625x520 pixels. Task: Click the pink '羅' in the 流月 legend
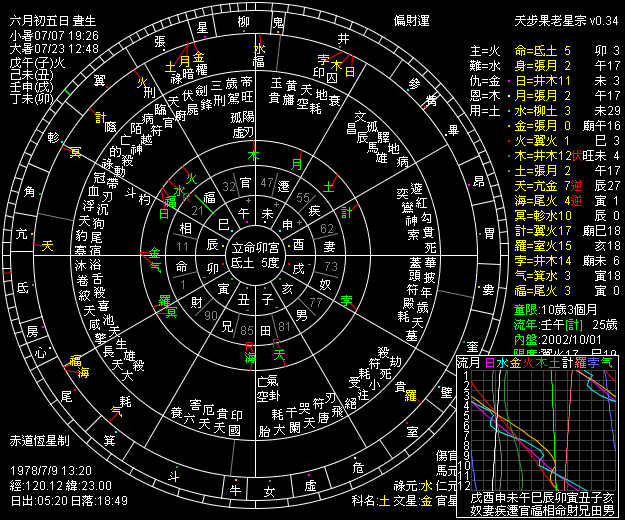[x=580, y=363]
